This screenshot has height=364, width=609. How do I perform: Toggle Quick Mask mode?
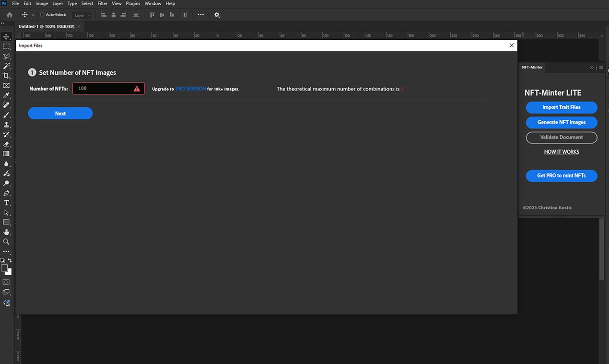pyautogui.click(x=6, y=282)
